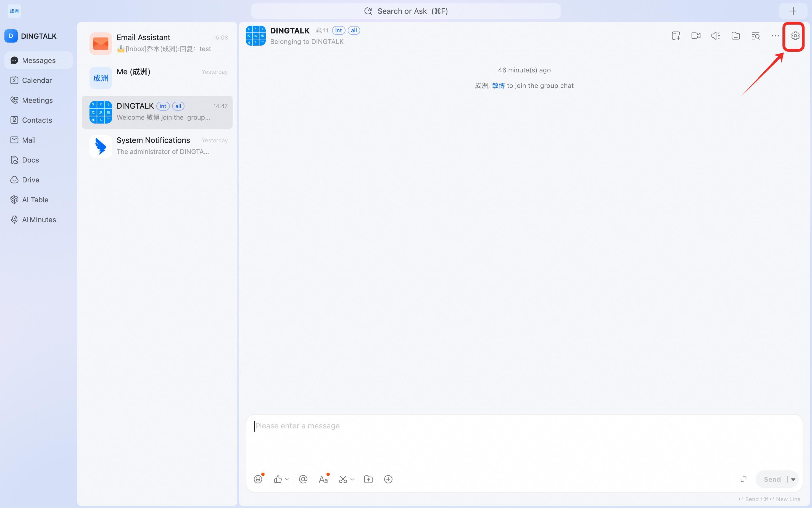Open the Send options dropdown arrow
This screenshot has width=812, height=508.
[793, 480]
